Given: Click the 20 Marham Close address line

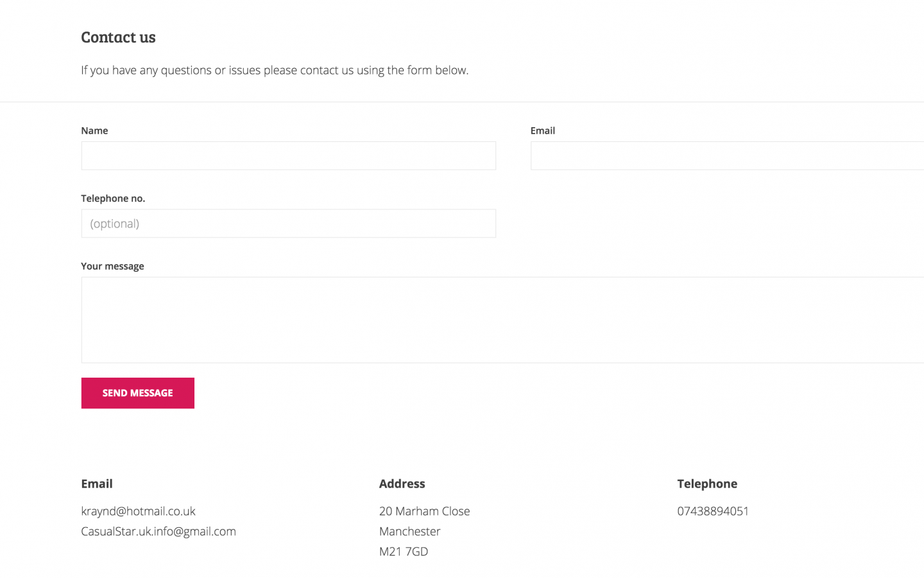Looking at the screenshot, I should pyautogui.click(x=424, y=511).
